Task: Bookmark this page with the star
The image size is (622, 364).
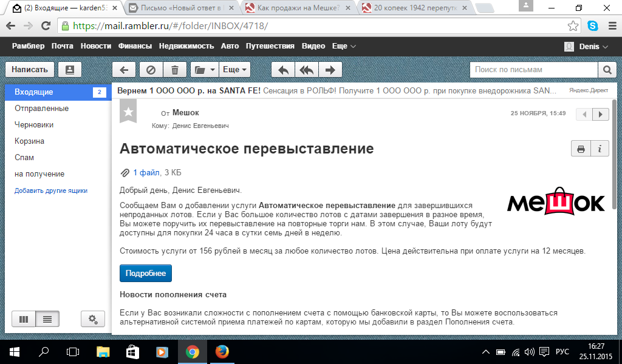Action: (x=573, y=26)
